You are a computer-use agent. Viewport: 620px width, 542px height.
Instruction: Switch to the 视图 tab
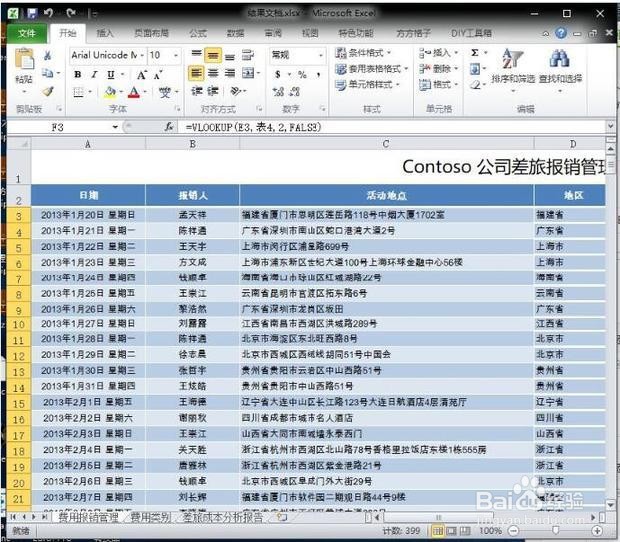pos(310,33)
